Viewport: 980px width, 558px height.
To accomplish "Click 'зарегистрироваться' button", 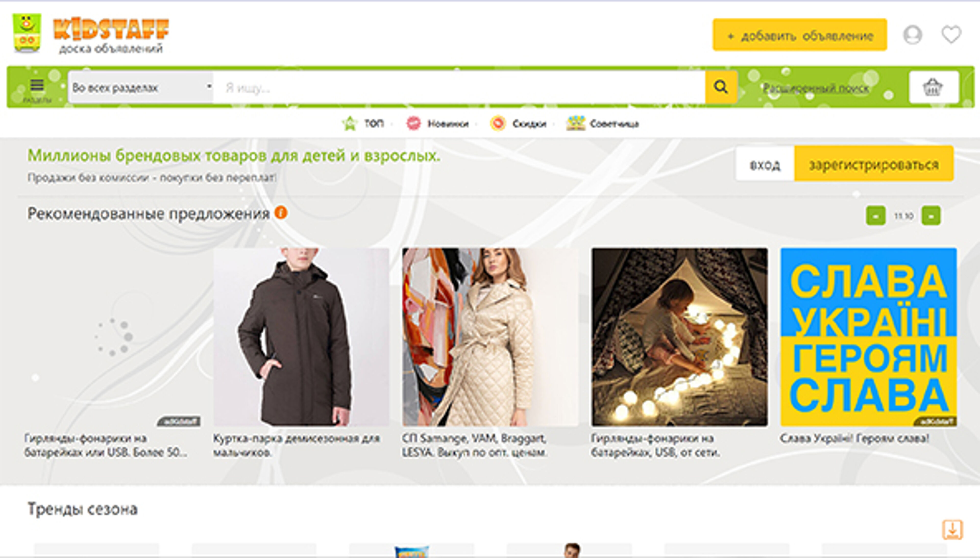I will [x=874, y=165].
